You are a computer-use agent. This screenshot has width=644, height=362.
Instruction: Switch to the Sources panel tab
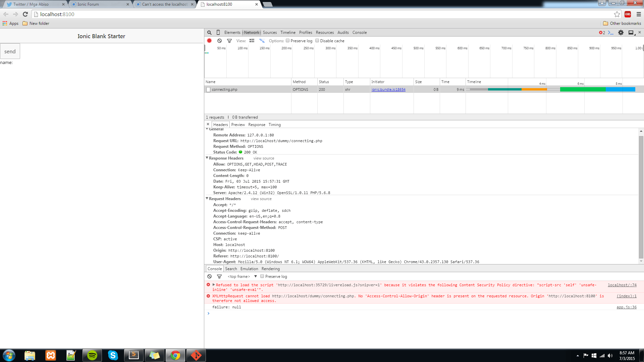(270, 33)
